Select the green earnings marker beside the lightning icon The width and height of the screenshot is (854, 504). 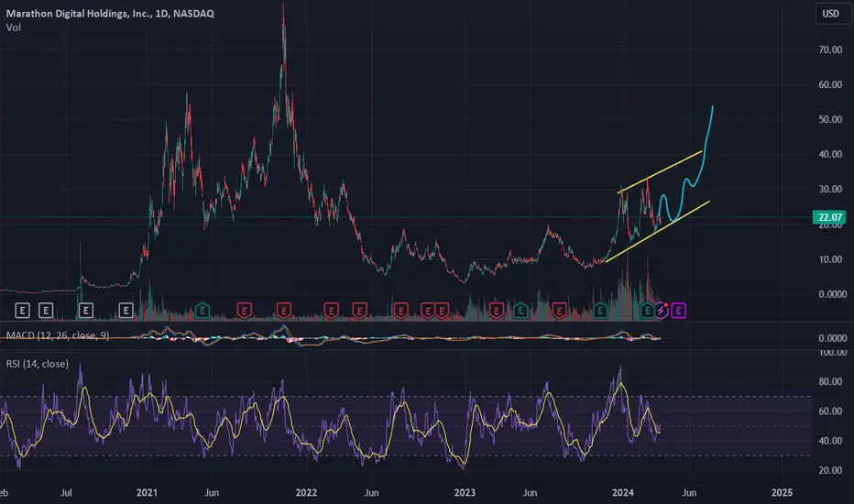tap(647, 311)
